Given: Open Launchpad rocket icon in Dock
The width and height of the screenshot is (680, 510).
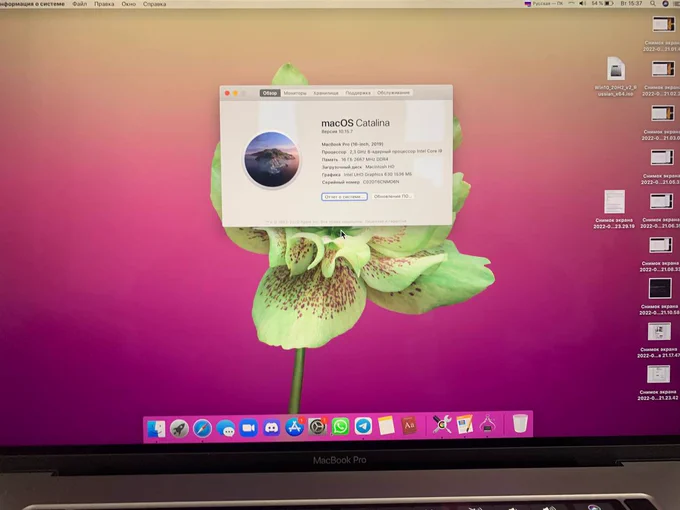Looking at the screenshot, I should click(x=179, y=428).
